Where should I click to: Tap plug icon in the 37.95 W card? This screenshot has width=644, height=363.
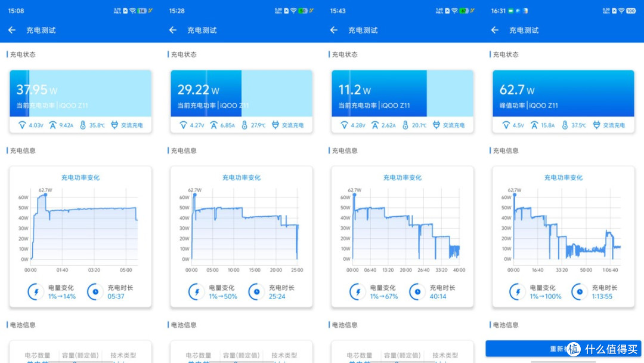tap(114, 125)
